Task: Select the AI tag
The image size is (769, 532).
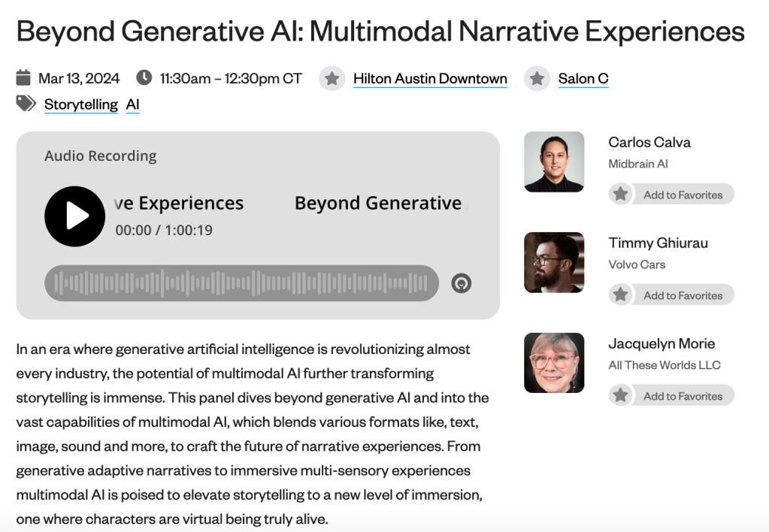Action: tap(133, 104)
